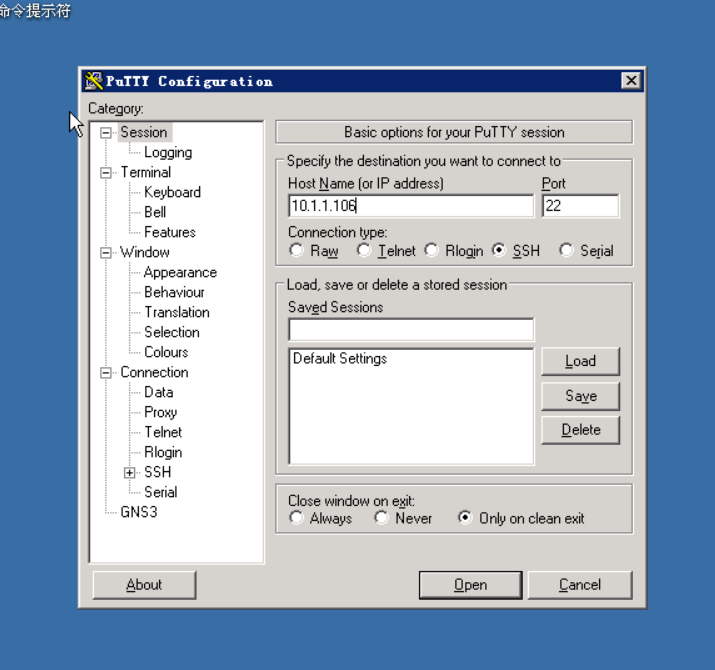Expand the SSH tree node

[130, 473]
